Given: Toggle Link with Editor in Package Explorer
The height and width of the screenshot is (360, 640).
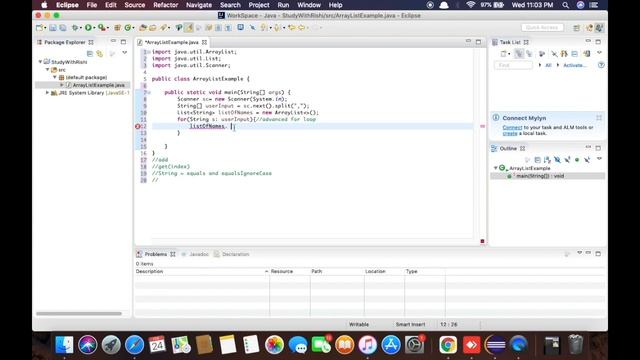Looking at the screenshot, I should (100, 53).
